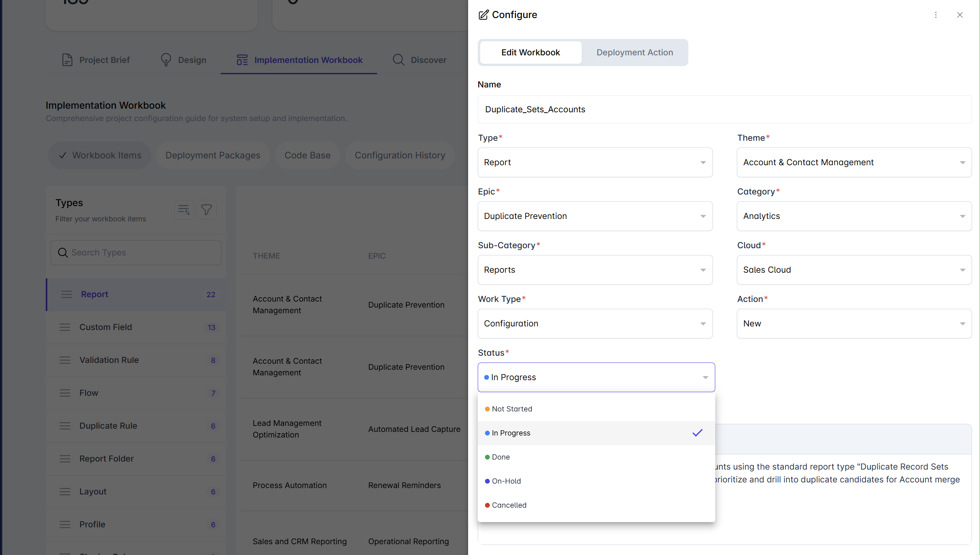Collapse the Status dropdown field

[596, 377]
